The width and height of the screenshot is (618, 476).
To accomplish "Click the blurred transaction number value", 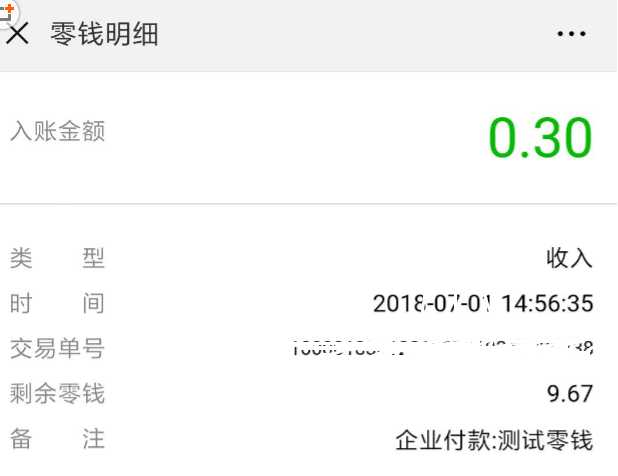I will tap(442, 348).
